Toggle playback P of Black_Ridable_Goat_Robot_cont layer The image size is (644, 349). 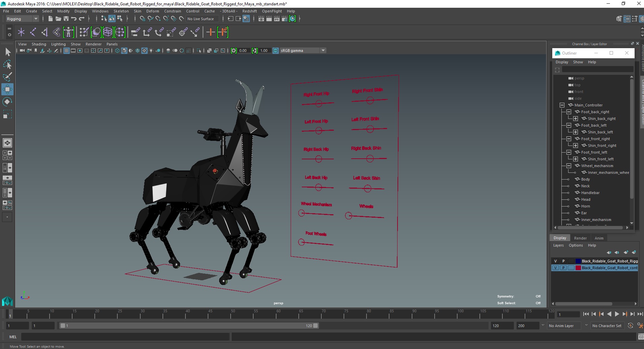point(563,268)
